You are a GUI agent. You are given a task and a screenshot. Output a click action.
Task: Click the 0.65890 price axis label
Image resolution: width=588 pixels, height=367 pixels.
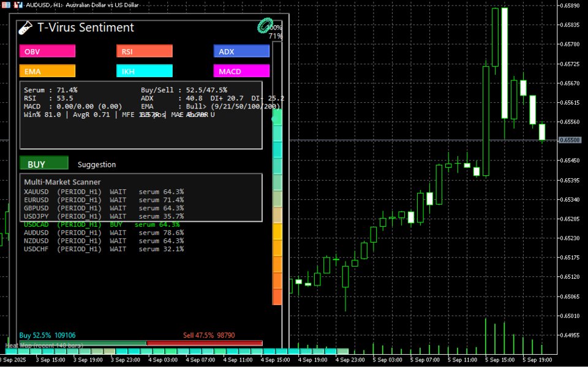(569, 6)
